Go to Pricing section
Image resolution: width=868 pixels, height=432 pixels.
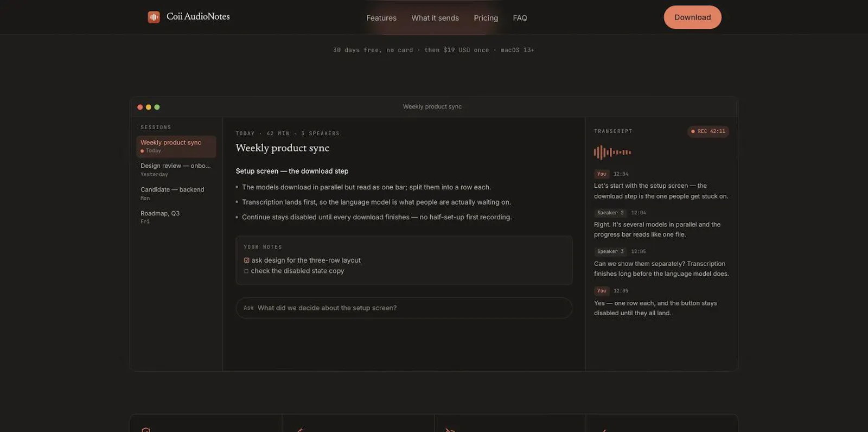486,18
